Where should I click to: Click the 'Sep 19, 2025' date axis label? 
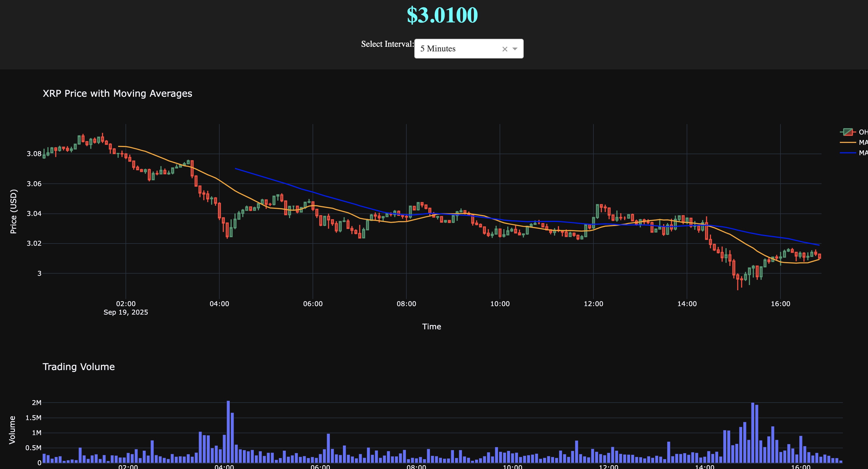pyautogui.click(x=126, y=312)
